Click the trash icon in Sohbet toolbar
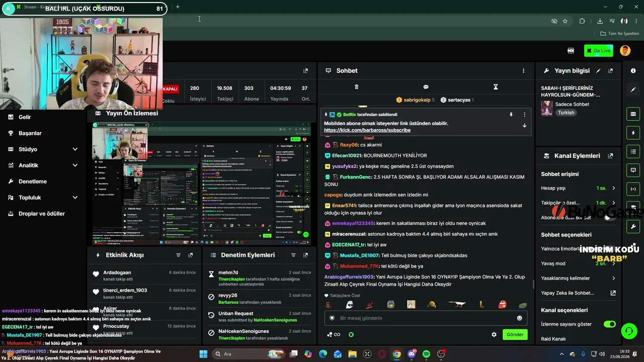Screen dimensions: 644x362 [356, 87]
